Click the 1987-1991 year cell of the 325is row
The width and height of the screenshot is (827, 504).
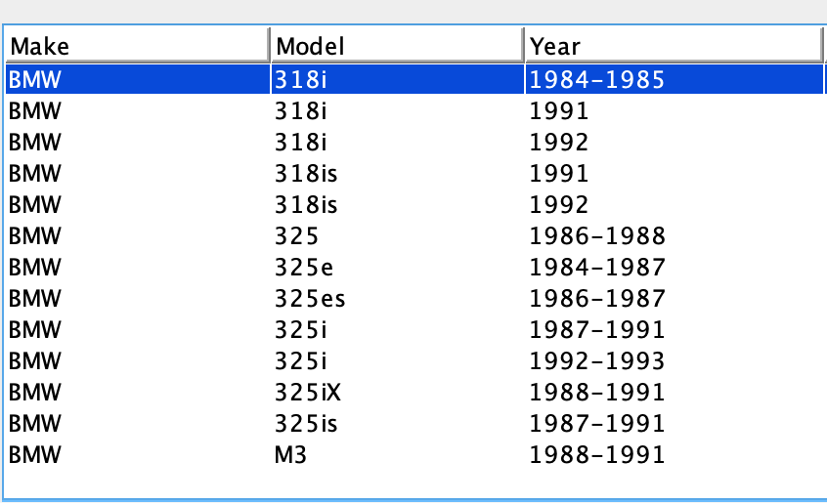pos(675,423)
